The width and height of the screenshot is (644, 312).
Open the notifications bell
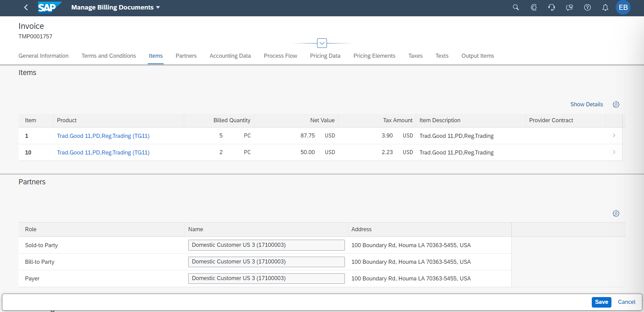605,7
